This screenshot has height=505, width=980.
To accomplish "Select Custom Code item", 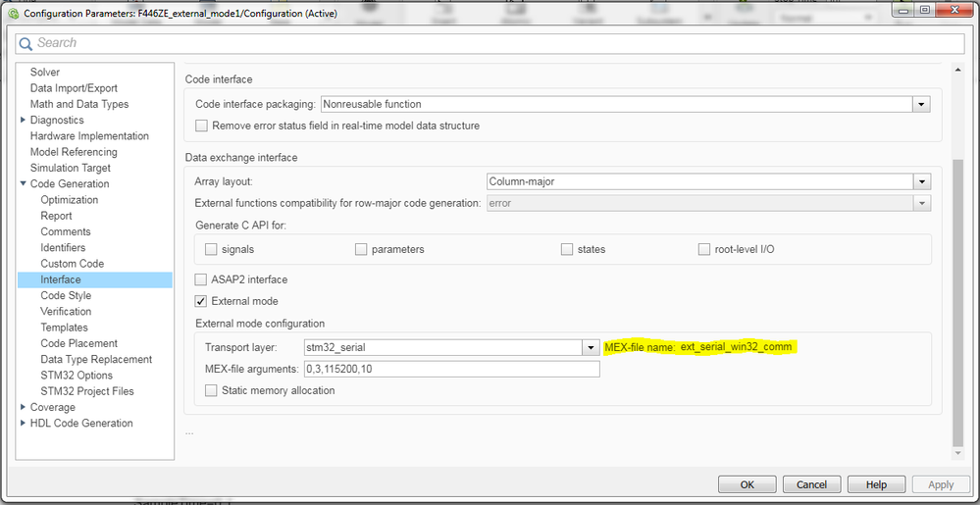I will 73,263.
